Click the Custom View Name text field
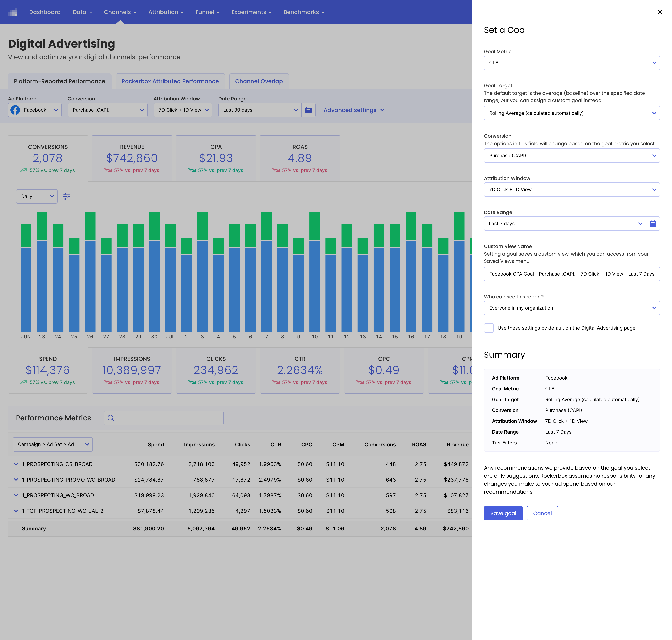This screenshot has width=672, height=640. click(x=571, y=274)
